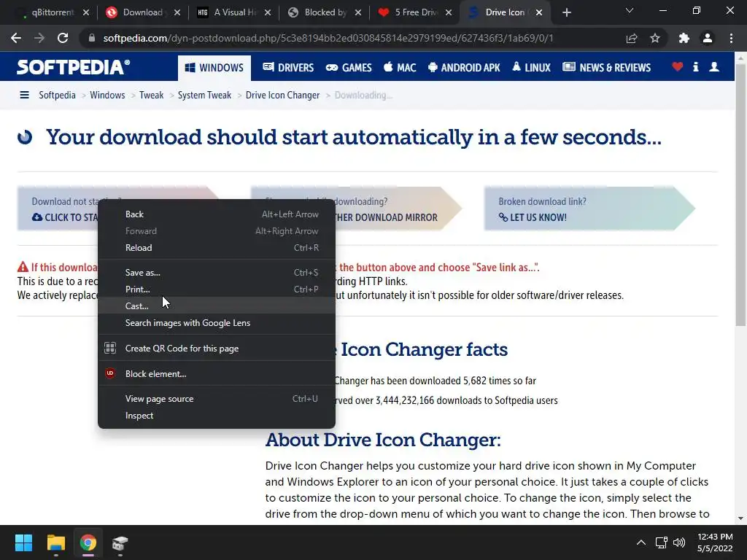Viewport: 747px width, 560px height.
Task: Go to the Windows breadcrumb link
Action: [107, 96]
